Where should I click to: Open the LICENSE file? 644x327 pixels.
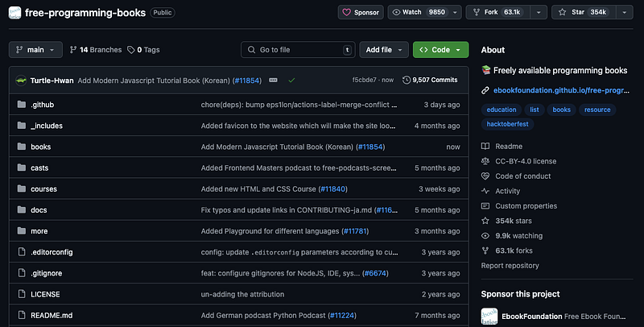coord(45,295)
